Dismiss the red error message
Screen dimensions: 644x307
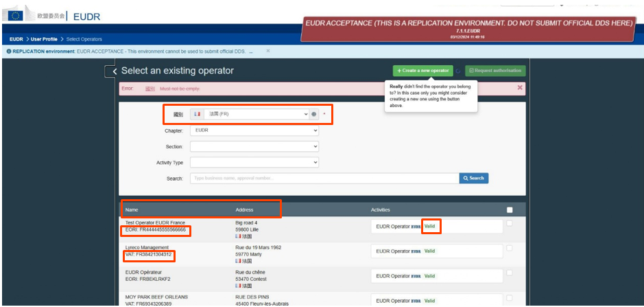(x=519, y=88)
